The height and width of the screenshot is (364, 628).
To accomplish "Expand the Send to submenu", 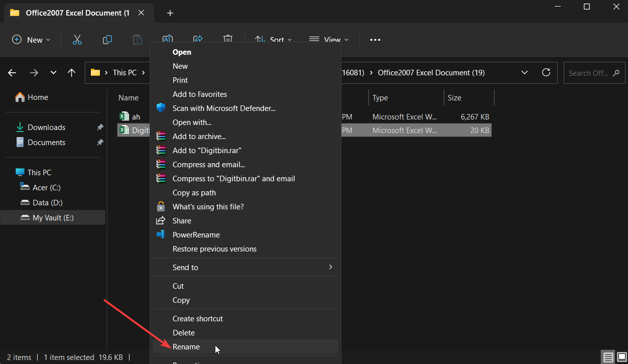I will pos(245,267).
